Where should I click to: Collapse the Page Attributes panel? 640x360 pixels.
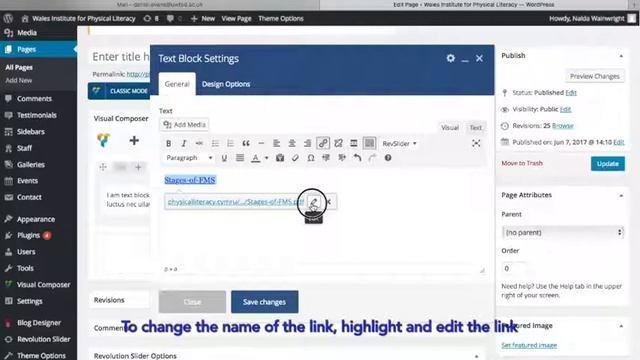621,196
